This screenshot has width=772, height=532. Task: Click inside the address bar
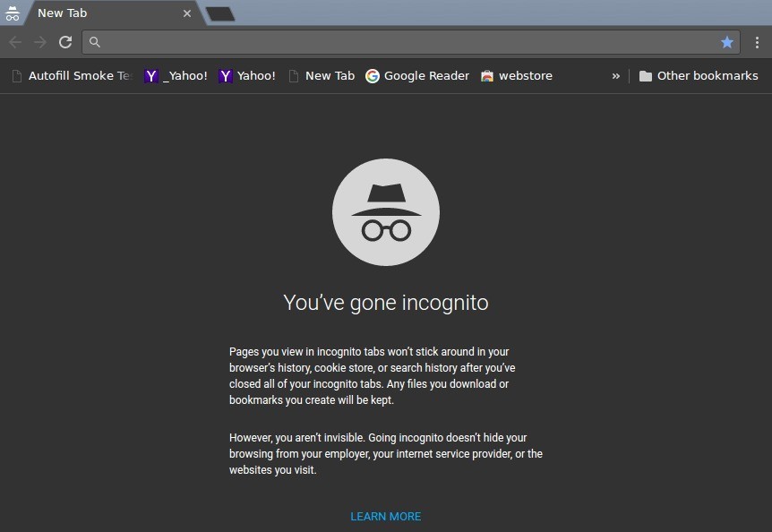coord(358,41)
